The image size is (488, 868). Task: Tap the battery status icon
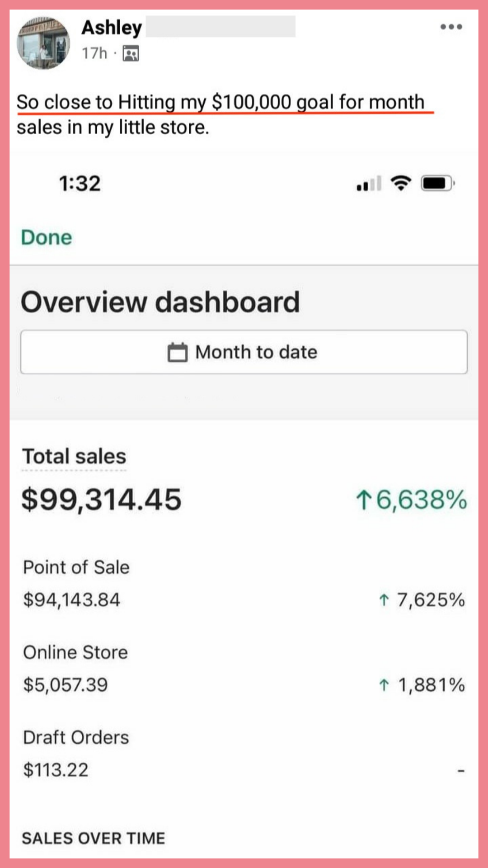[437, 183]
